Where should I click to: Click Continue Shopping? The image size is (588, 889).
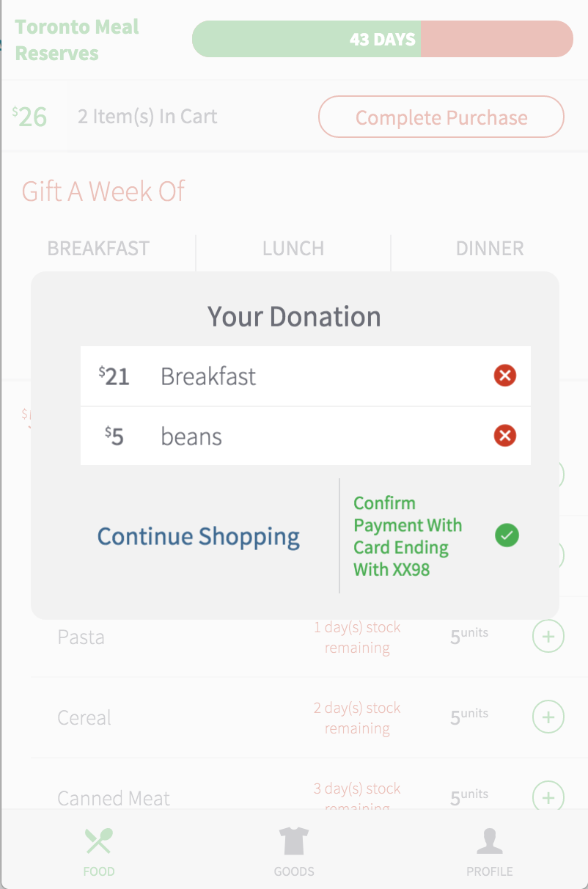199,536
